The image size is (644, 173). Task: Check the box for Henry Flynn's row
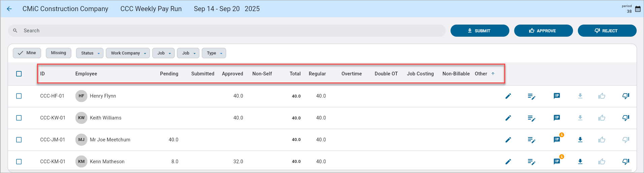(x=19, y=96)
